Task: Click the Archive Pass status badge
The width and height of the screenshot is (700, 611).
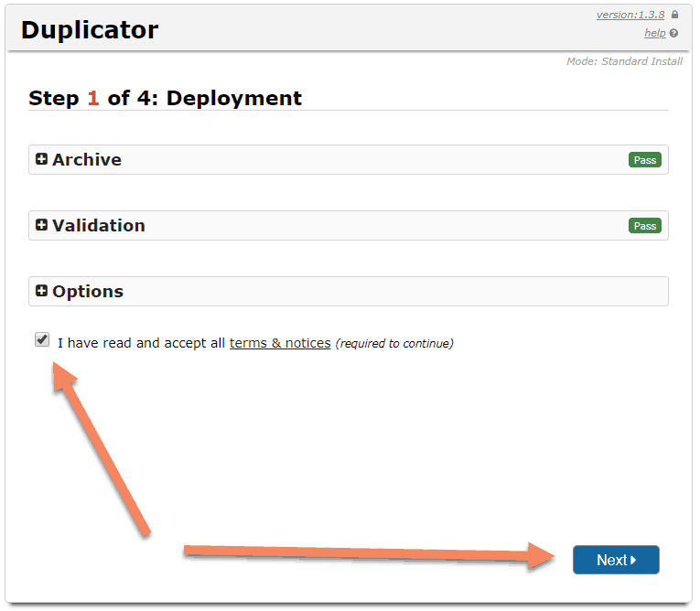Action: click(x=645, y=160)
